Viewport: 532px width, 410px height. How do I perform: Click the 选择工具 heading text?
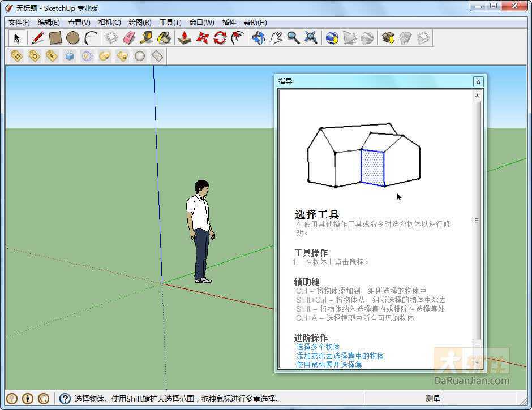pyautogui.click(x=317, y=214)
